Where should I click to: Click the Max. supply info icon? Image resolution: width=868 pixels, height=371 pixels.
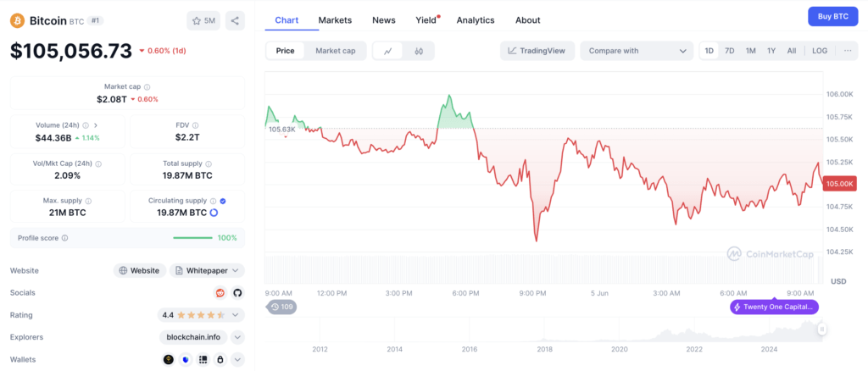(x=88, y=202)
